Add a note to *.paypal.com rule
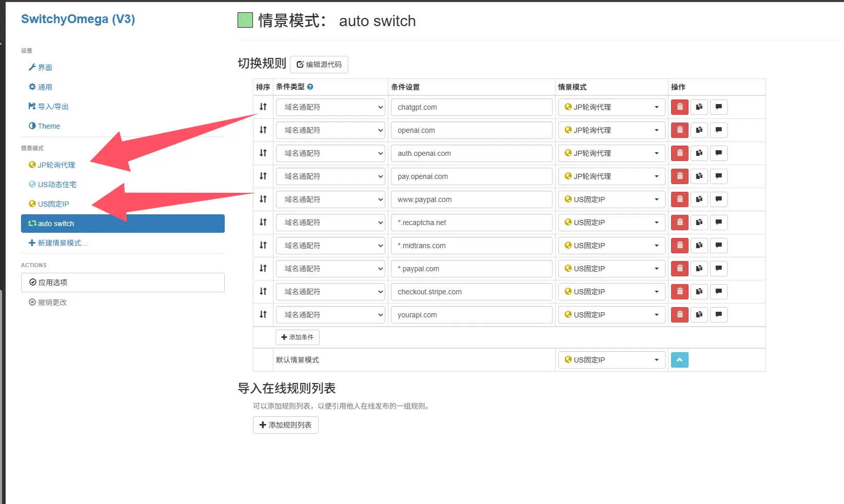Image resolution: width=844 pixels, height=504 pixels. click(x=719, y=269)
